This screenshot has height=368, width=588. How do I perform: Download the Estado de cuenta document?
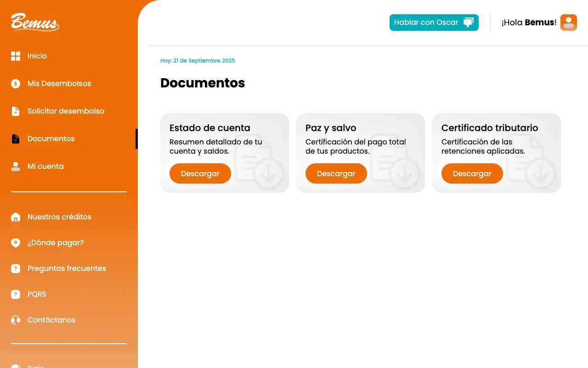tap(200, 173)
